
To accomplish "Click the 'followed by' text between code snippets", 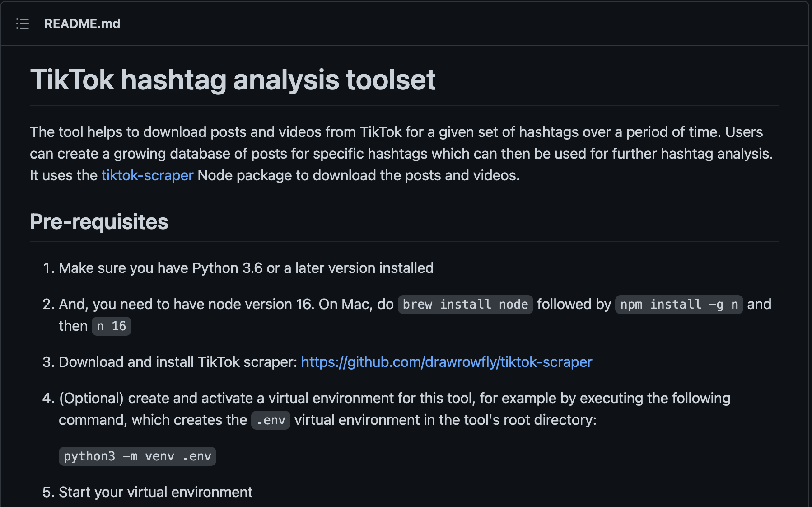I will 574,304.
